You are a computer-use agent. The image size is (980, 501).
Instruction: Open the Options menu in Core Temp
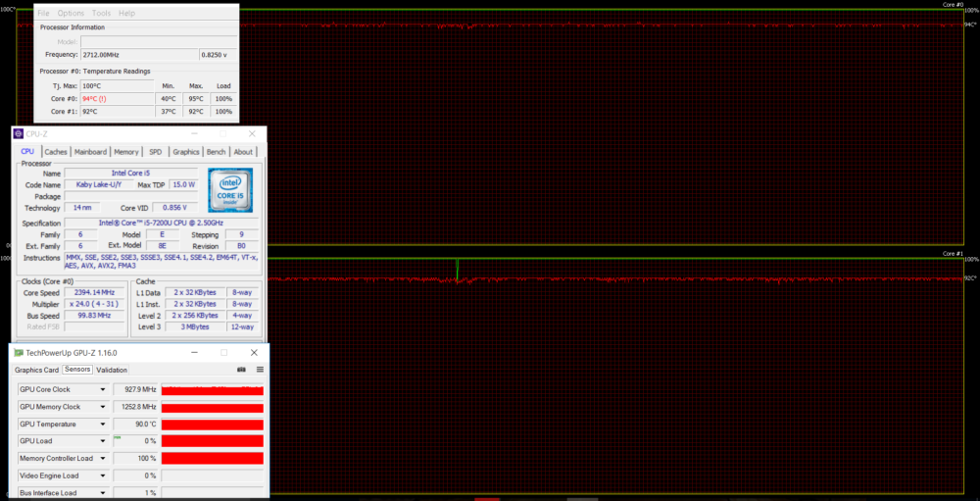[x=71, y=13]
